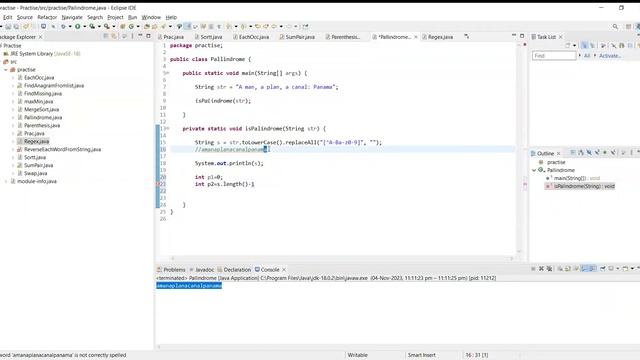
Task: Click the New Java Class green C icon
Action: click(131, 27)
